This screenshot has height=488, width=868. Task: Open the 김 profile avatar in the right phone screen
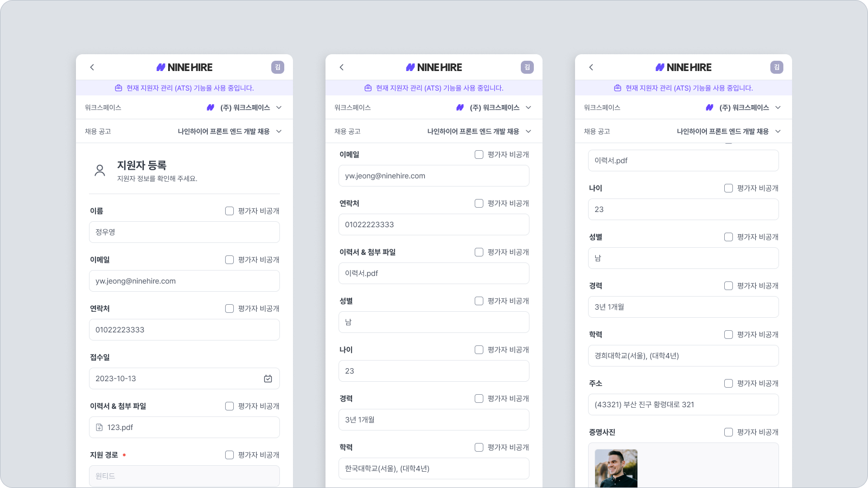777,67
